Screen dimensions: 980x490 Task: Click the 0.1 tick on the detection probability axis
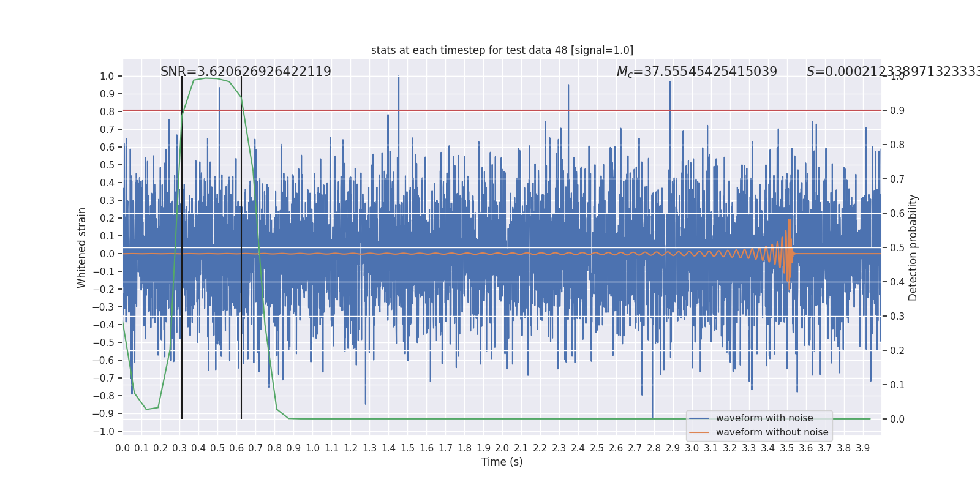pos(897,385)
